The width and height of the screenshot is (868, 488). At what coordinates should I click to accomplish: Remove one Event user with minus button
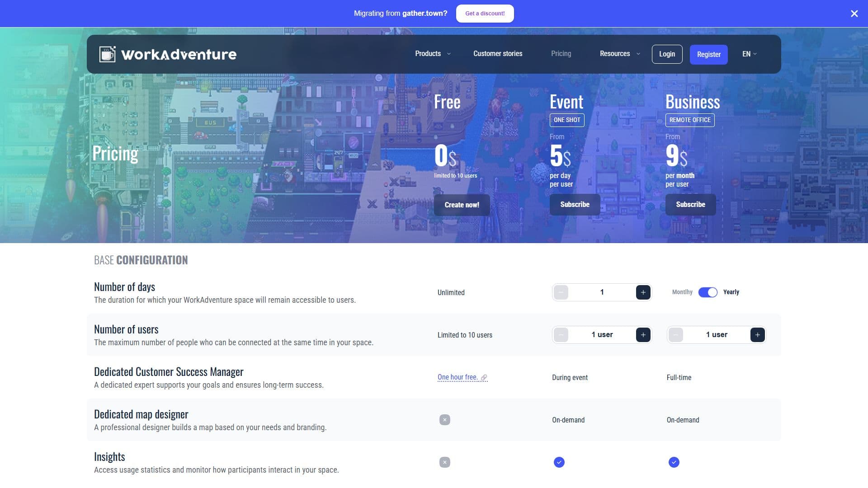(x=561, y=335)
